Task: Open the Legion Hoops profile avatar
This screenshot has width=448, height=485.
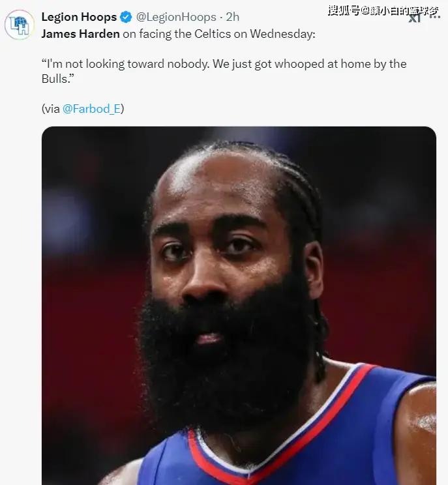Action: [20, 25]
